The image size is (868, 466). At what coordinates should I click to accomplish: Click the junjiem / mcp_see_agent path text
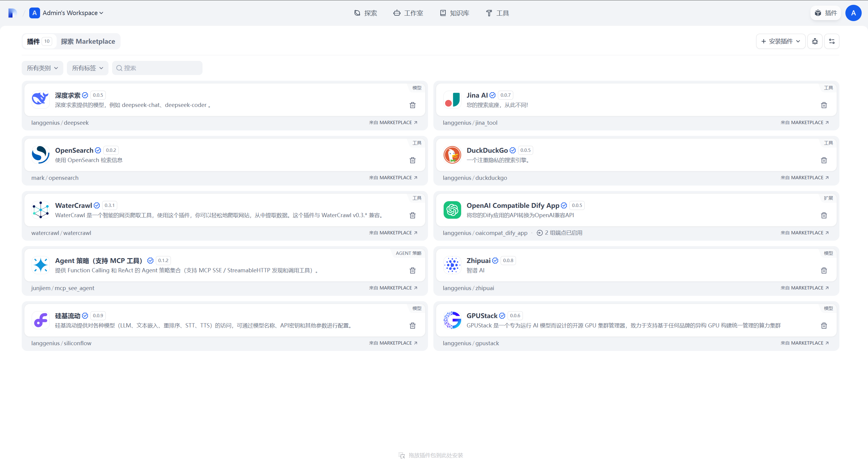pos(63,288)
